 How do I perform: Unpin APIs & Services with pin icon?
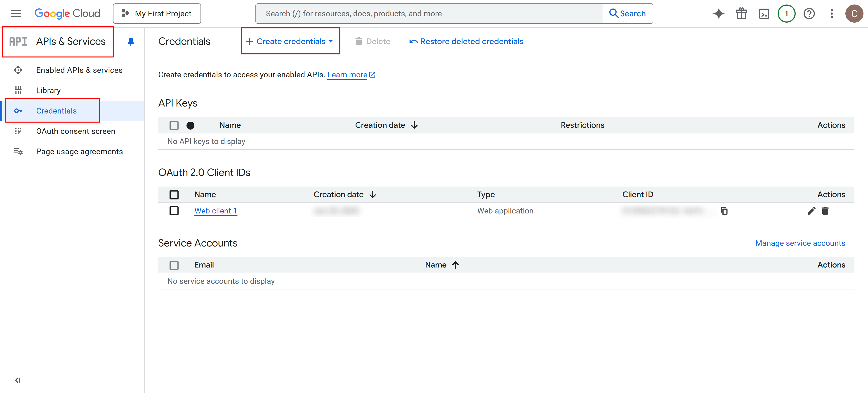(131, 41)
